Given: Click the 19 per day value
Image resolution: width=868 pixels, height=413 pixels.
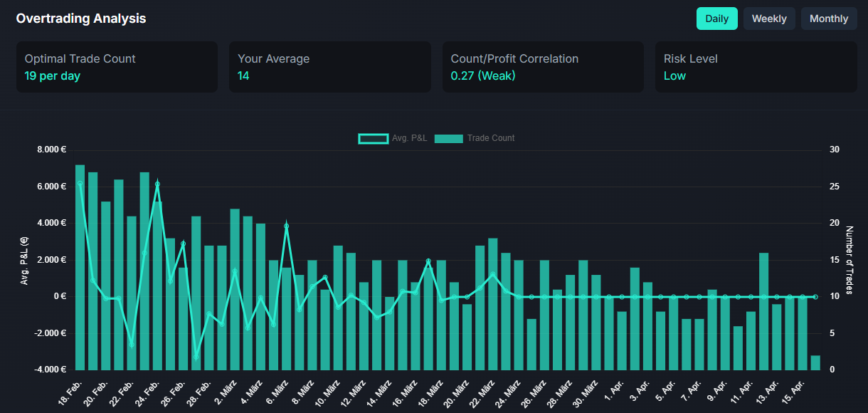Looking at the screenshot, I should (52, 75).
